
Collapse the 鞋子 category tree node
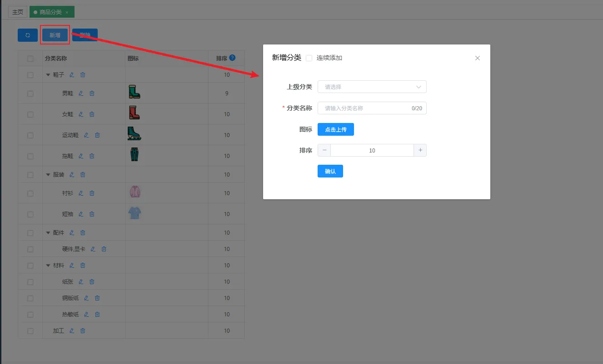click(48, 75)
